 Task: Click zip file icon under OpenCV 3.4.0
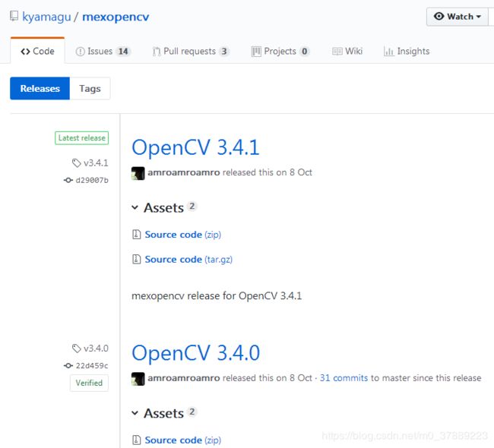click(136, 440)
